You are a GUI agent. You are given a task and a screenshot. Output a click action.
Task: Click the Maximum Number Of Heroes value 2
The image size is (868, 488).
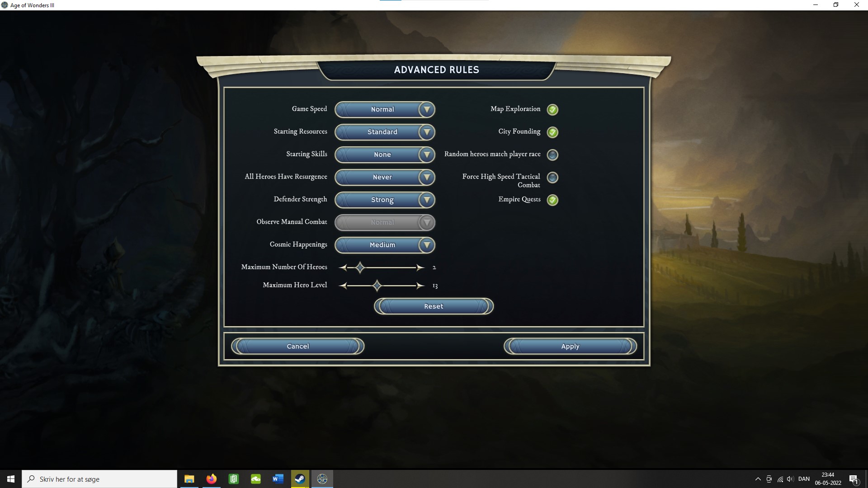pyautogui.click(x=434, y=267)
